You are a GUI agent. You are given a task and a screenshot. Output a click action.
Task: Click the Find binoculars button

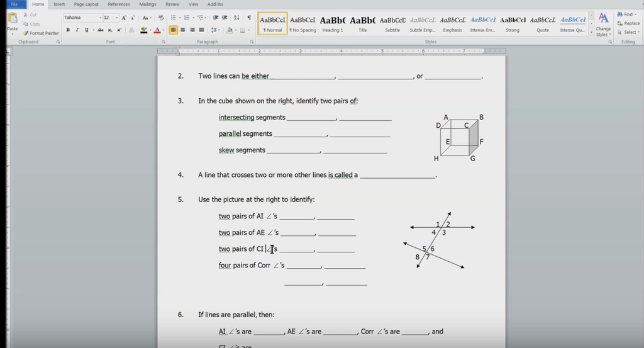point(627,14)
